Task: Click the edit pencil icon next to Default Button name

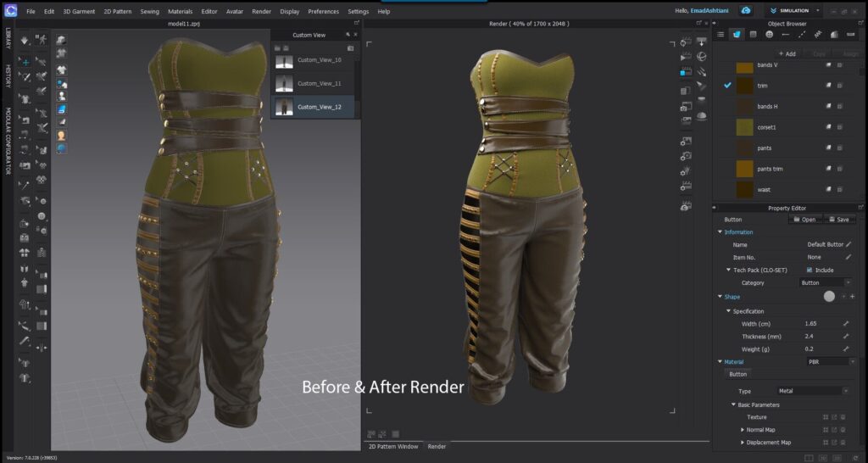Action: [849, 244]
